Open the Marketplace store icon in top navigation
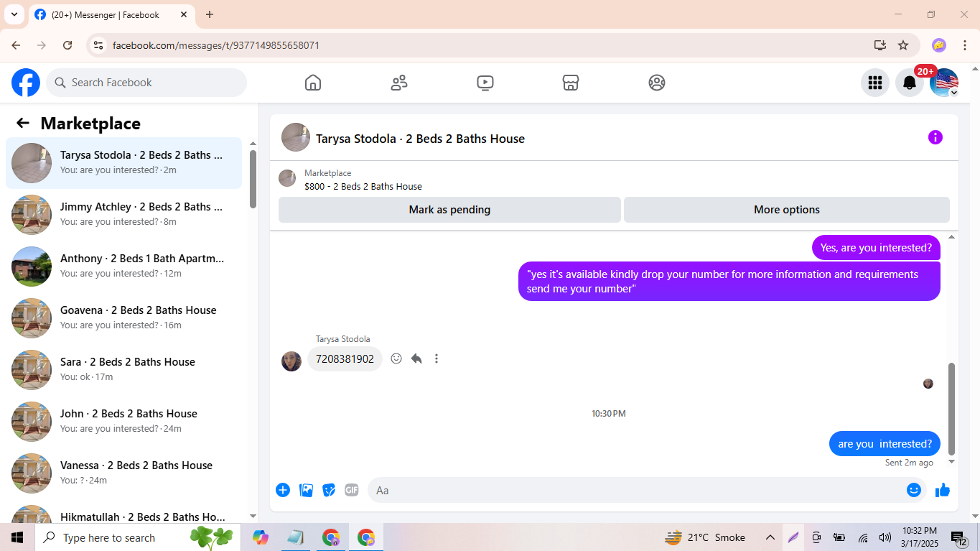Screen dimensions: 980x551 click(571, 83)
